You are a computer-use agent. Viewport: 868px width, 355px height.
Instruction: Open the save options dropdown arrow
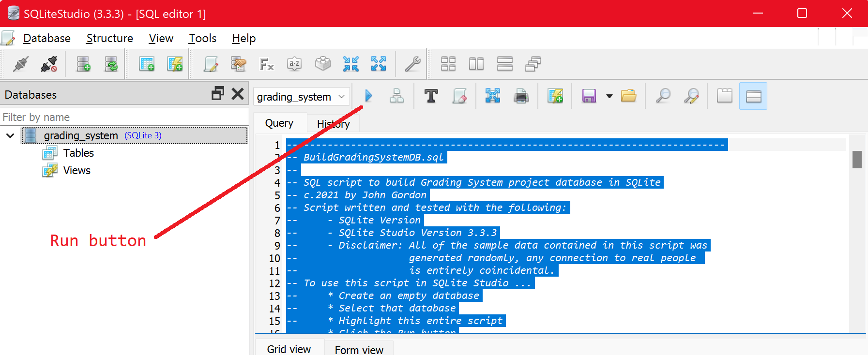609,96
